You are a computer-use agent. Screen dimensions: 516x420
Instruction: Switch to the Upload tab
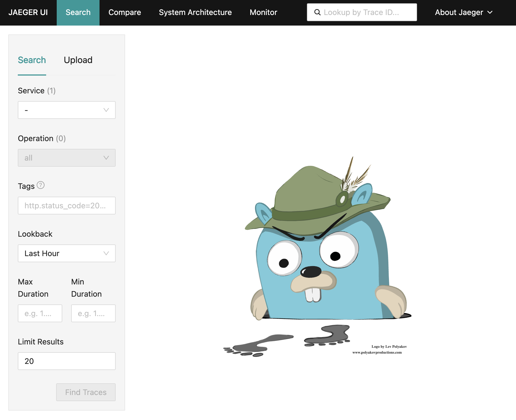(x=78, y=60)
